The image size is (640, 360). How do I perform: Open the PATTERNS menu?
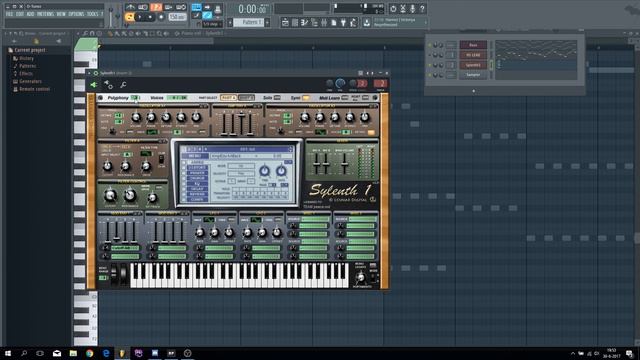coord(44,14)
